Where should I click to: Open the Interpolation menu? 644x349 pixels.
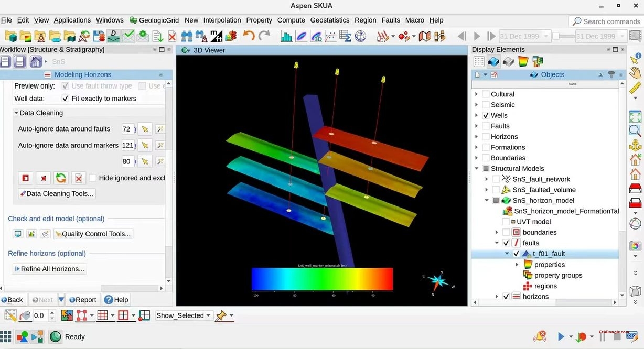pos(222,20)
